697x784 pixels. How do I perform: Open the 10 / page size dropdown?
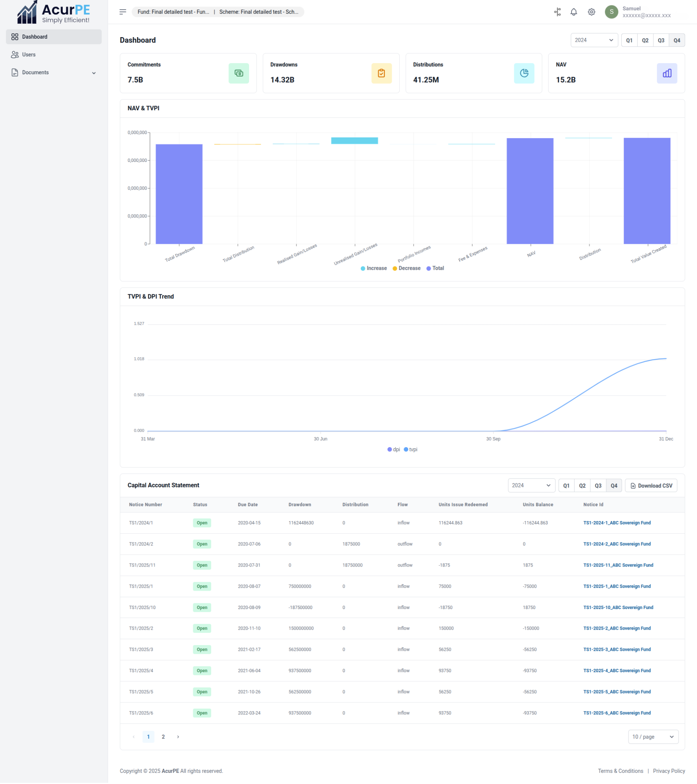coord(653,737)
